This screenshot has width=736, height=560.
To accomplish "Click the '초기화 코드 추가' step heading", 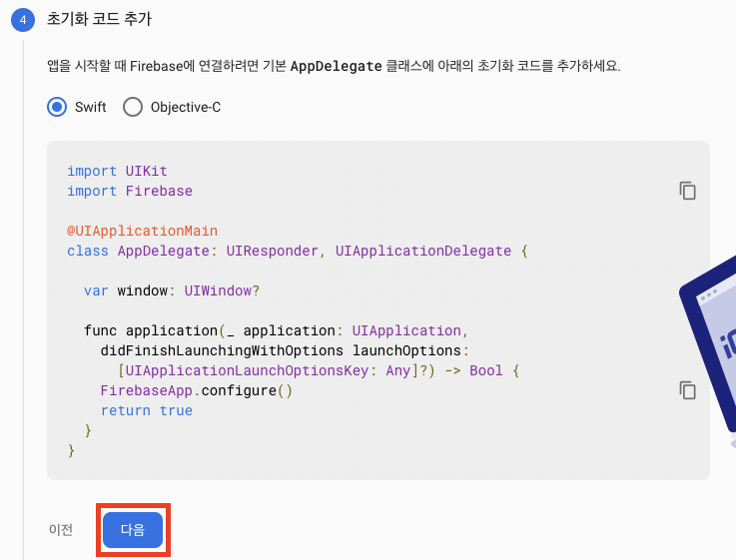I will coord(99,19).
